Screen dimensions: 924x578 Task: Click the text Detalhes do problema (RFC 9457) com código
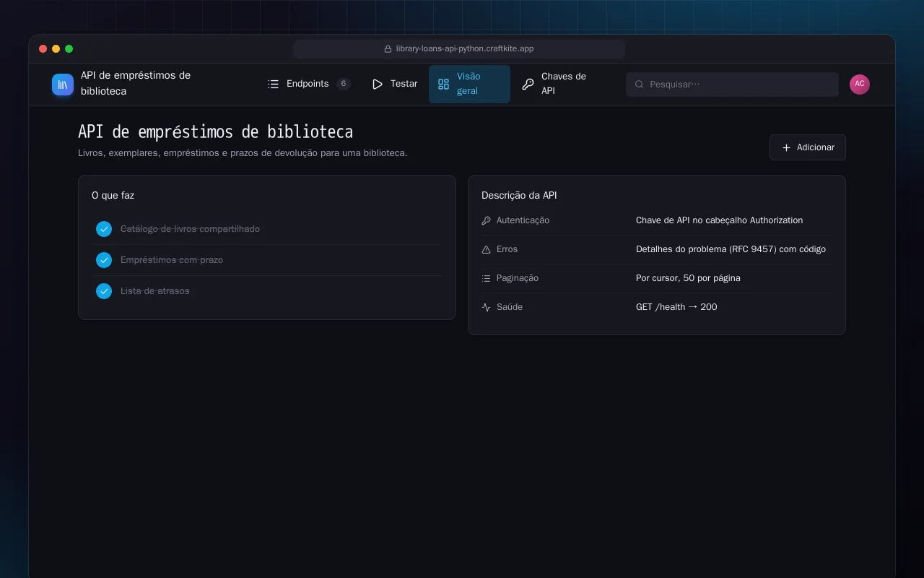[731, 249]
